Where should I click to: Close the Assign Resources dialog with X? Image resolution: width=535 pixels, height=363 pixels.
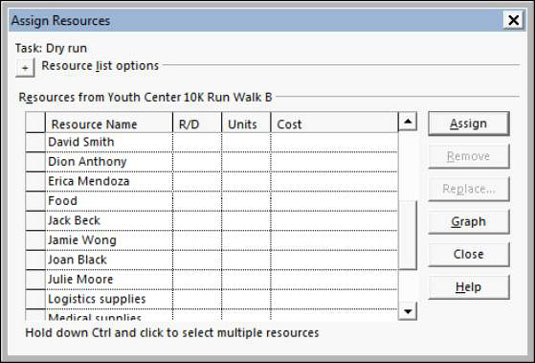[x=513, y=20]
